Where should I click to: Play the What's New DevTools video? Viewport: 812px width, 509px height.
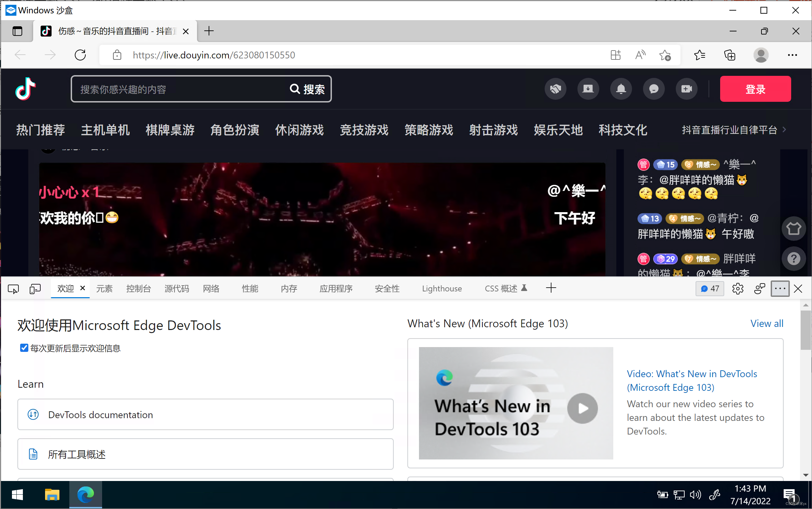tap(582, 408)
